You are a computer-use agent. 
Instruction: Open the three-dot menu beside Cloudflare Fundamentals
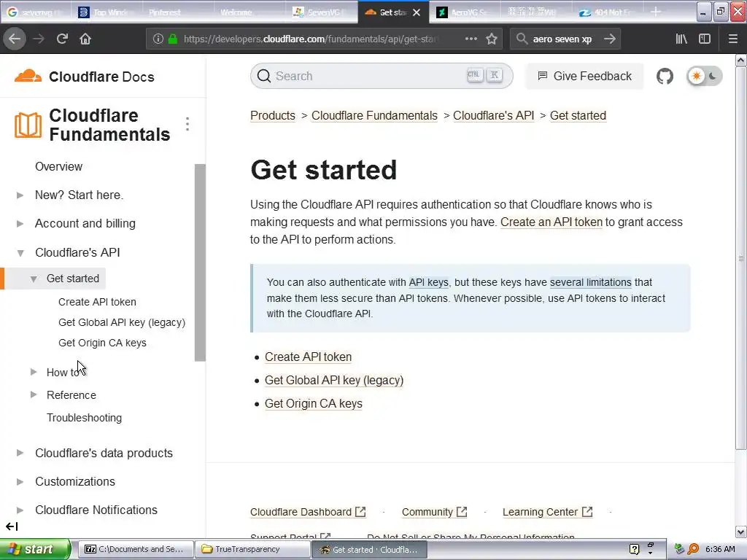pos(187,124)
